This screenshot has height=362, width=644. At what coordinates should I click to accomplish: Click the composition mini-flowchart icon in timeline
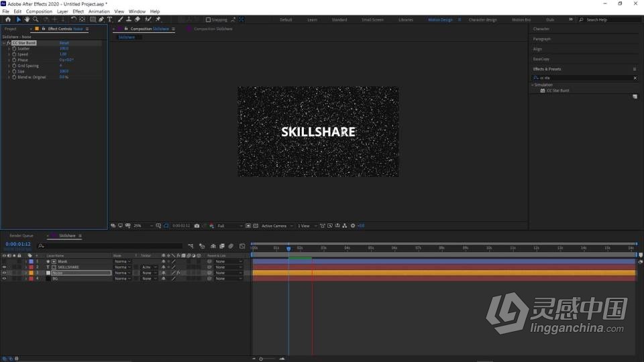[x=191, y=246]
